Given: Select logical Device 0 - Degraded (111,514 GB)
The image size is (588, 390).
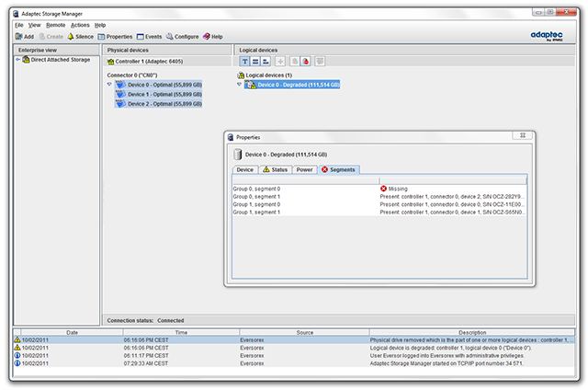Looking at the screenshot, I should pyautogui.click(x=293, y=85).
